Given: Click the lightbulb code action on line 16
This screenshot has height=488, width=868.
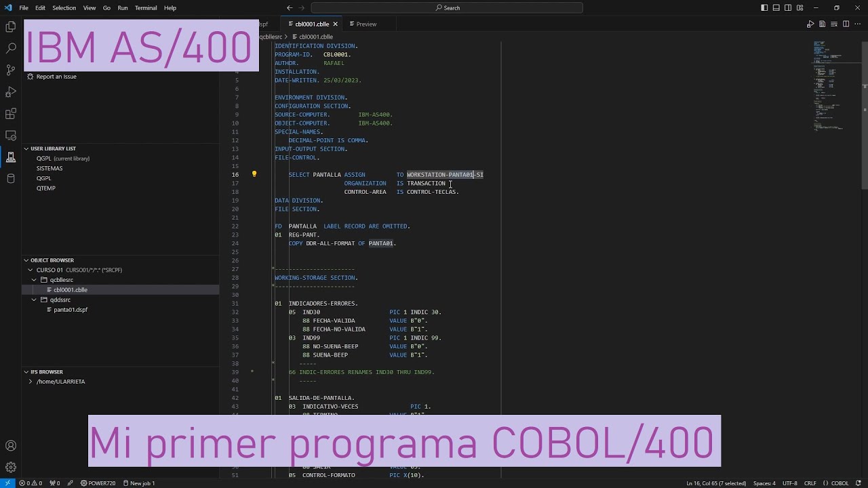Looking at the screenshot, I should [x=254, y=174].
